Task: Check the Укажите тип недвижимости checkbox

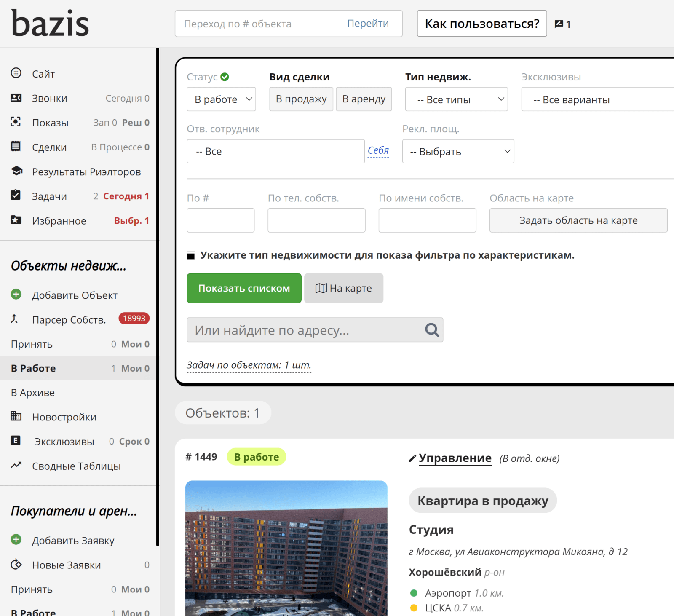Action: [191, 255]
